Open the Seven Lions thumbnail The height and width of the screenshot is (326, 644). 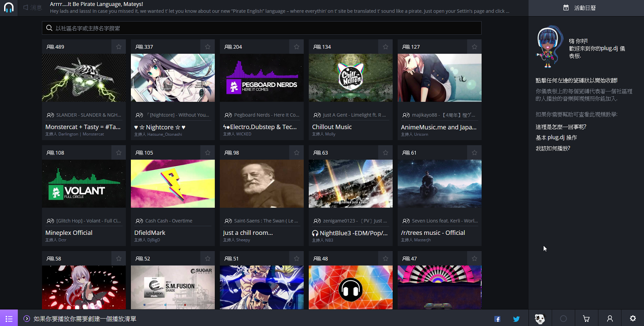(440, 184)
